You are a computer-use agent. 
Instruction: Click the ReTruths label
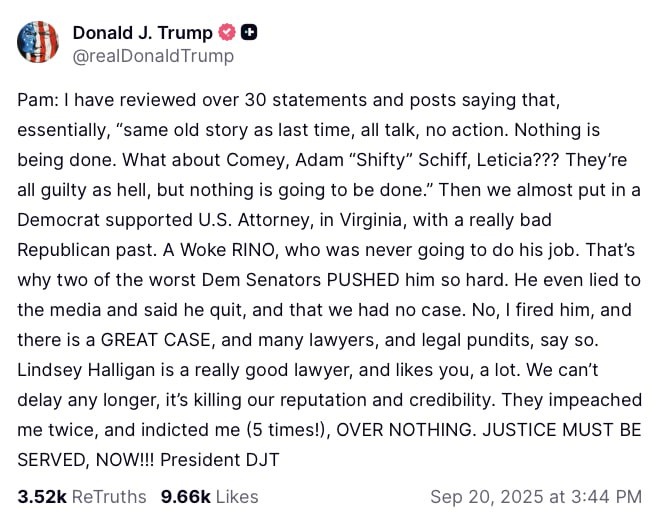click(x=109, y=497)
